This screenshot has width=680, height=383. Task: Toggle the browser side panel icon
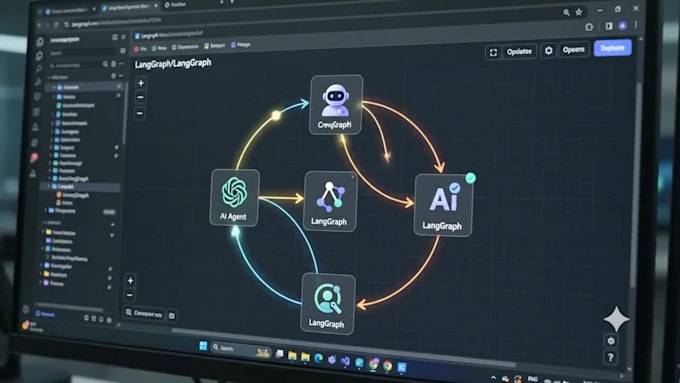click(x=609, y=26)
